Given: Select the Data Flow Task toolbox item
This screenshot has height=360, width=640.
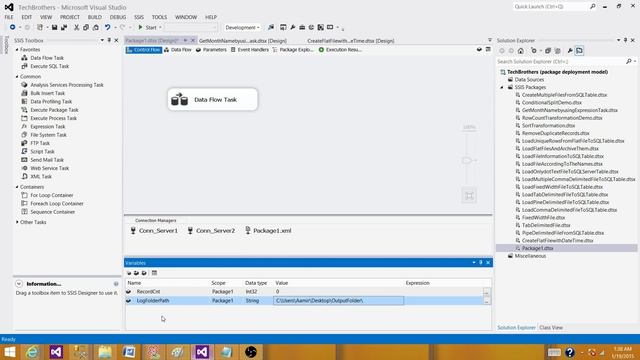Looking at the screenshot, I should [47, 58].
